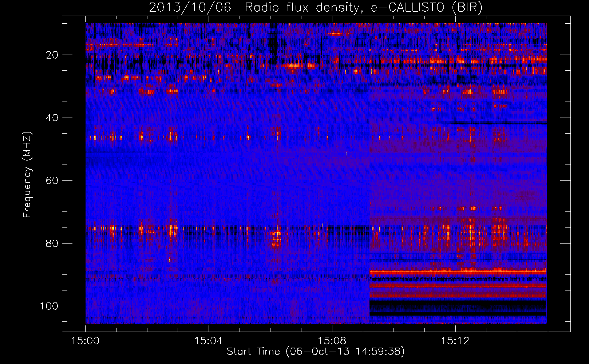The image size is (589, 364).
Task: Click the plot title '2013/10/06 Radio flux density'
Action: point(316,7)
